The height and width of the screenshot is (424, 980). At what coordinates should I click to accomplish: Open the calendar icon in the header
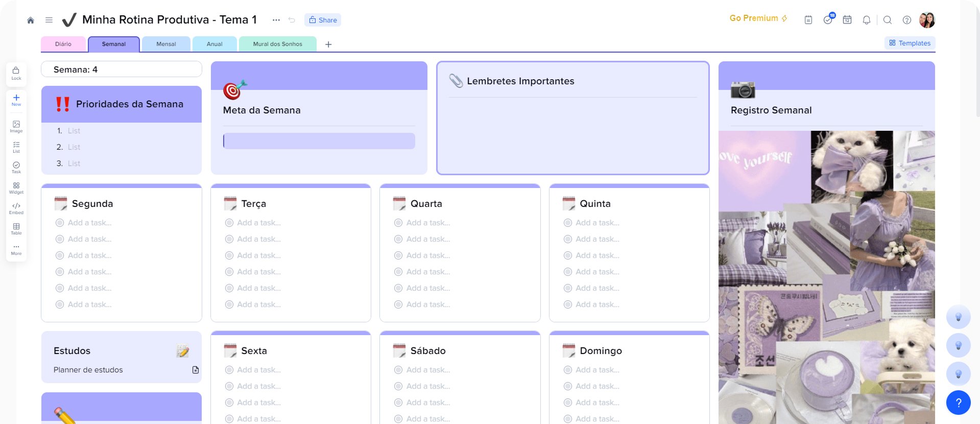[x=847, y=20]
